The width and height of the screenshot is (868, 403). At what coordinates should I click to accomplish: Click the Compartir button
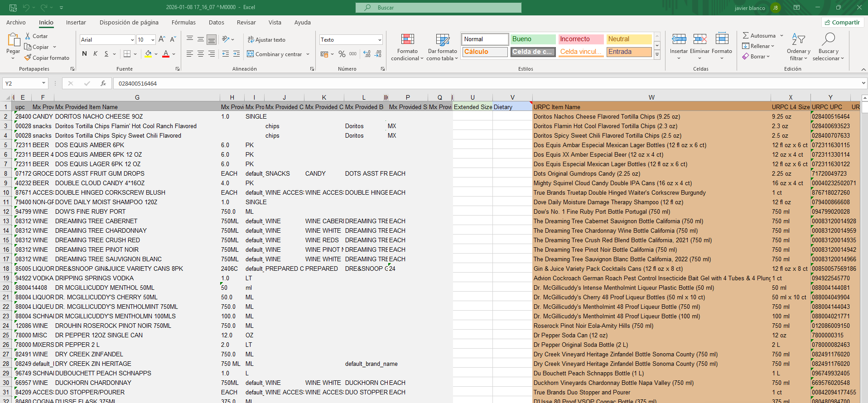[x=843, y=22]
